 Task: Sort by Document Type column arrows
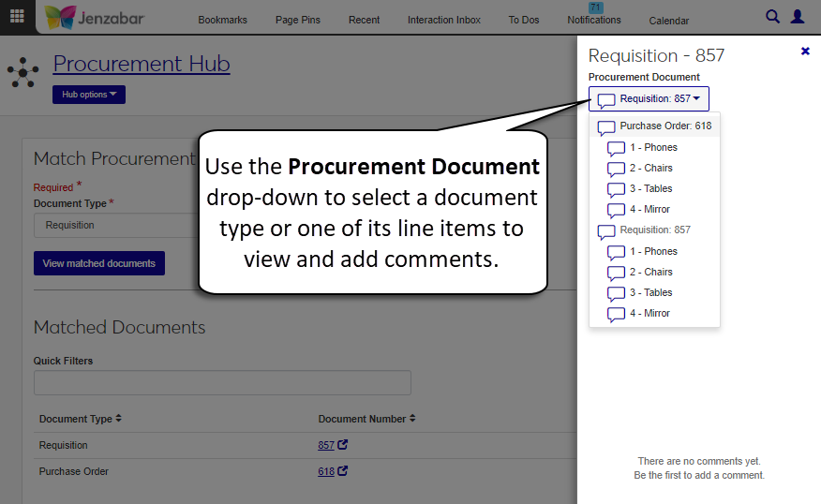[x=119, y=418]
